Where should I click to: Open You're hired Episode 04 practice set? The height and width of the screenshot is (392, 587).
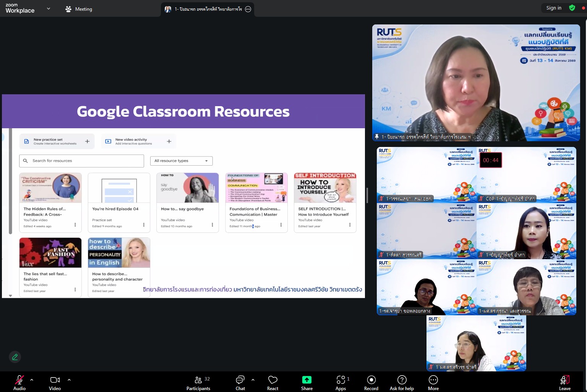pyautogui.click(x=119, y=203)
